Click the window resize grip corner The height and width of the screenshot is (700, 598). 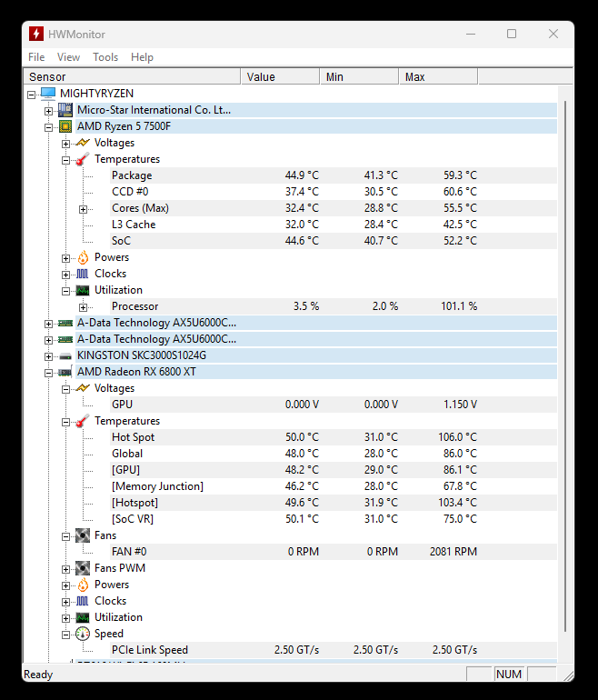tap(569, 675)
